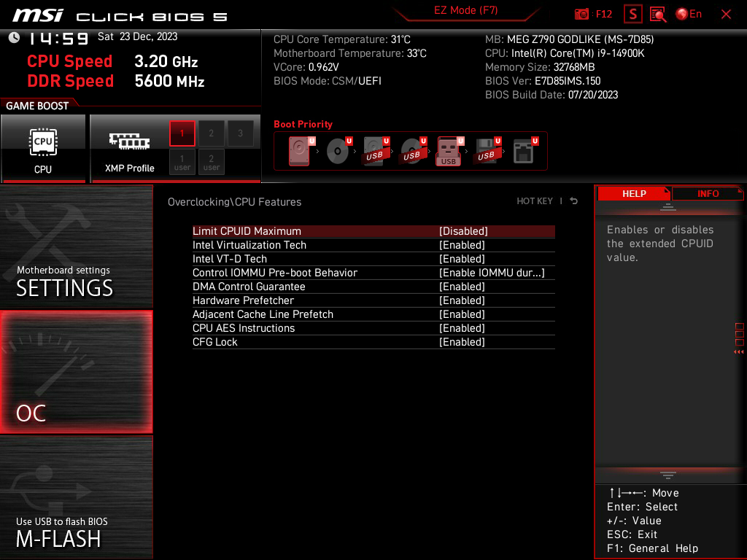Change Control IOMMU Pre-boot Behavior value
This screenshot has height=560, width=747.
[492, 273]
